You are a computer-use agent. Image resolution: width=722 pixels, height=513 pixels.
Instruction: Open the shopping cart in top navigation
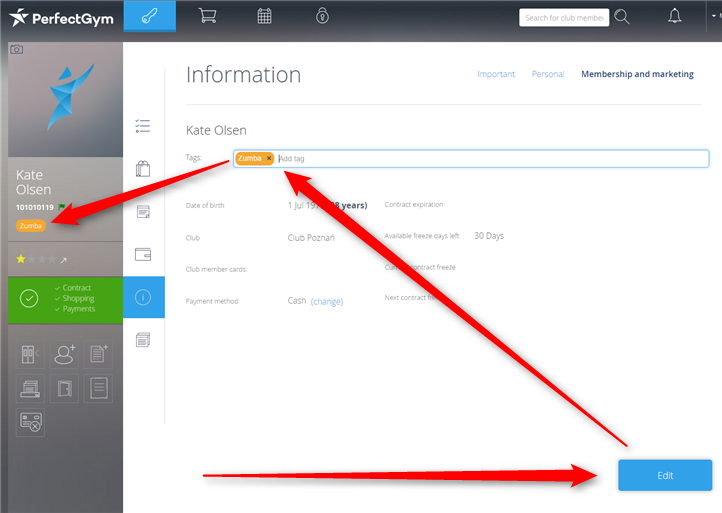click(207, 16)
